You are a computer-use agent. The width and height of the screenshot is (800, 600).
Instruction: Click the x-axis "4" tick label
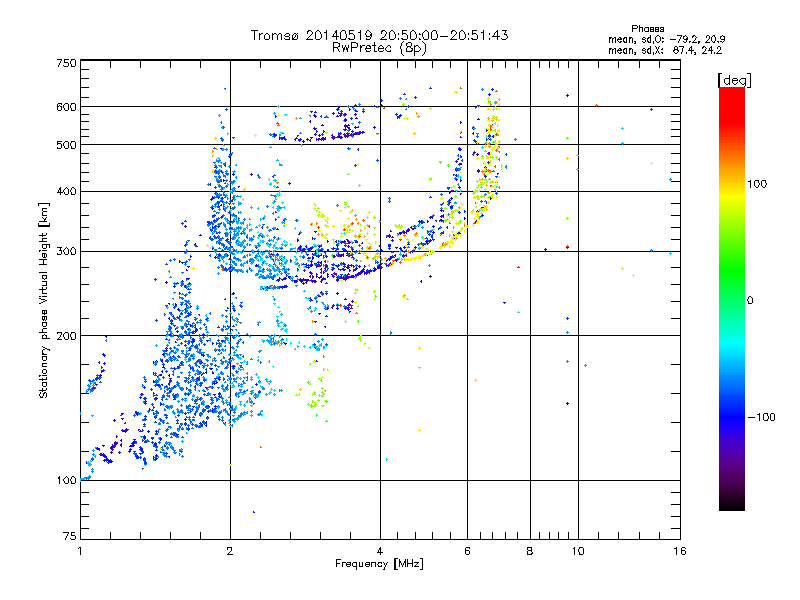380,551
